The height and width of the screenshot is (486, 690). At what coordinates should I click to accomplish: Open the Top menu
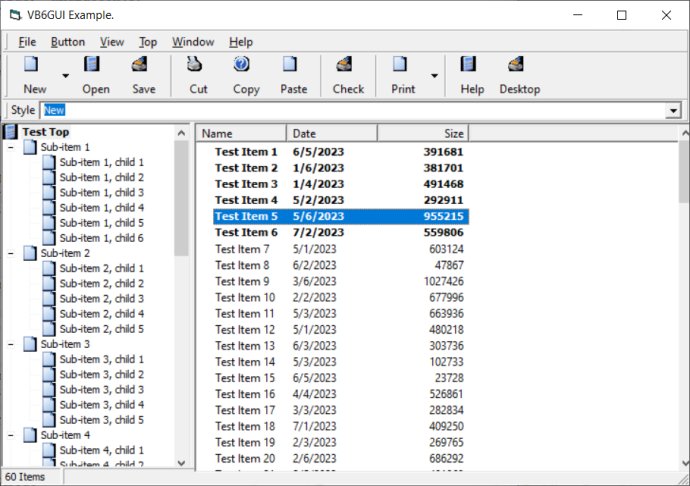148,42
